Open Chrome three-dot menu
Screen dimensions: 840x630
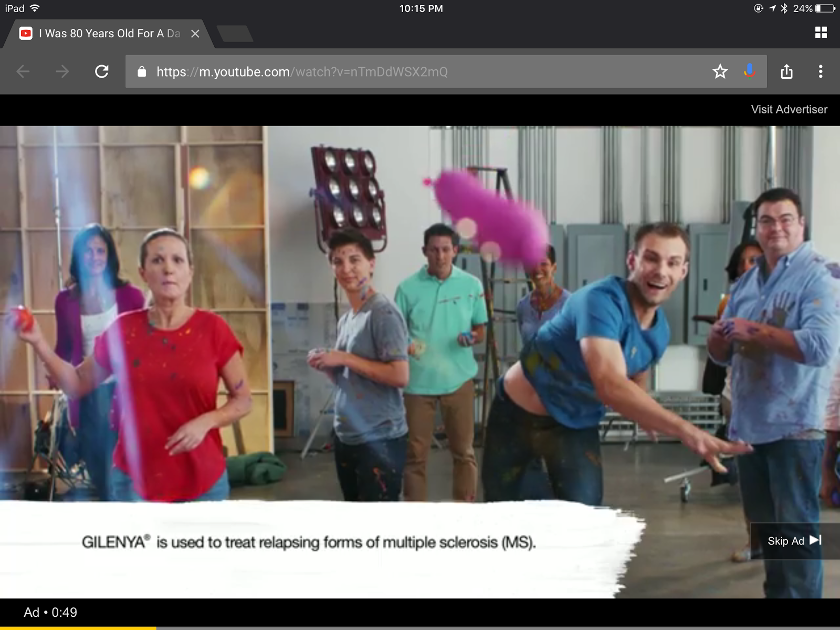tap(821, 71)
